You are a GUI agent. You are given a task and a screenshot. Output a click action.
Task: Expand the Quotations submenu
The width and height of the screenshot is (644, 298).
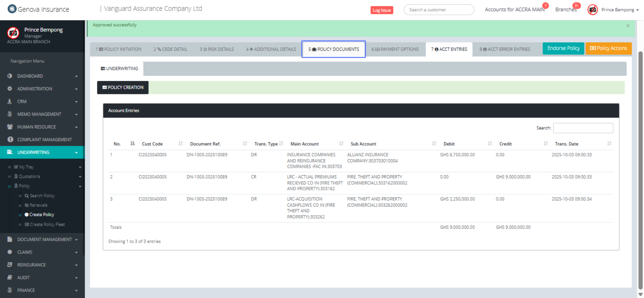(80, 177)
